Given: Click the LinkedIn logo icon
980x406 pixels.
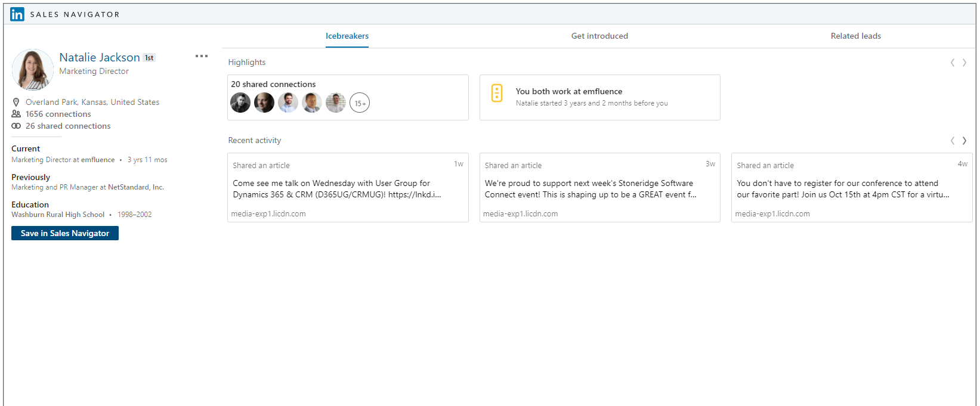Looking at the screenshot, I should tap(17, 14).
